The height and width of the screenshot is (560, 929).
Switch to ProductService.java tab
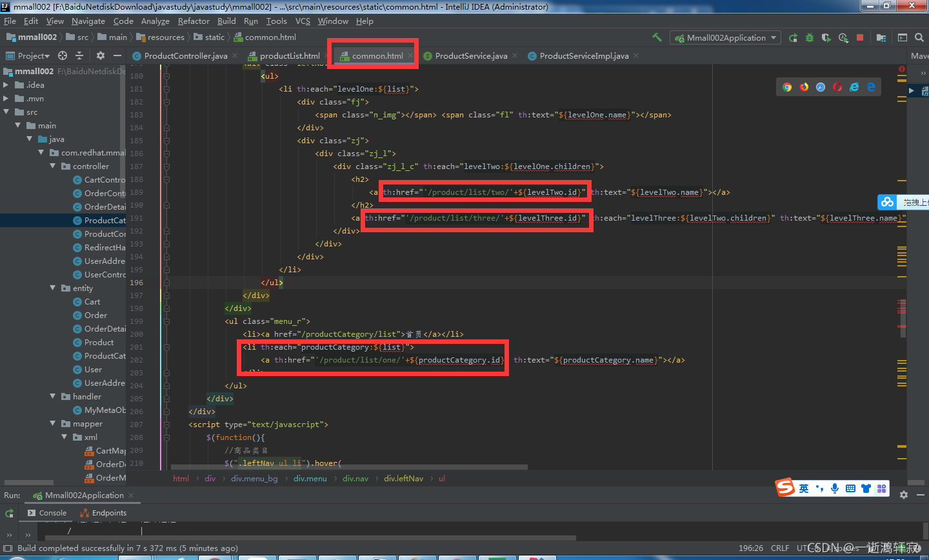coord(471,55)
